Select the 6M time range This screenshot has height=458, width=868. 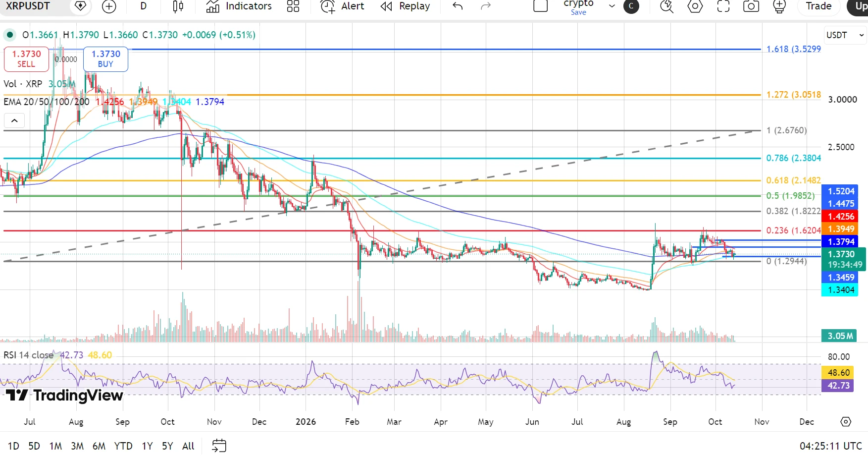(x=99, y=446)
